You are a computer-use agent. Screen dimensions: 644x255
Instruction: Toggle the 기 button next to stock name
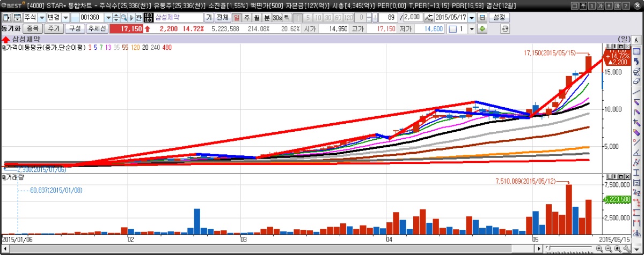pos(209,17)
